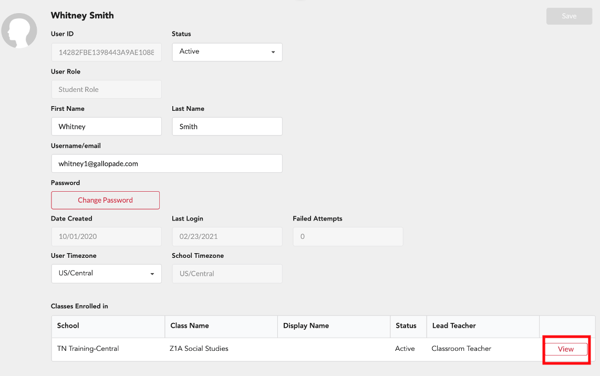Open the Status dropdown showing Active
This screenshot has width=600, height=376.
(x=227, y=52)
